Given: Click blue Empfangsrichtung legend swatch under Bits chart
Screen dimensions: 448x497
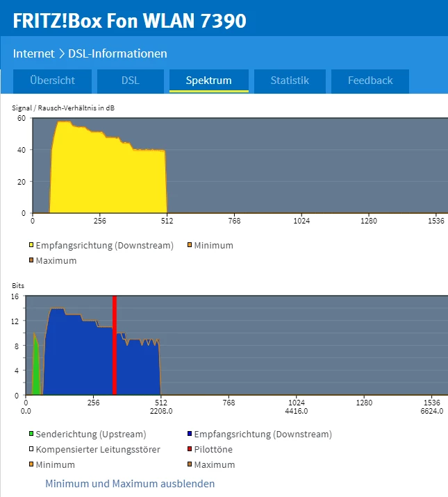Looking at the screenshot, I should [x=190, y=433].
